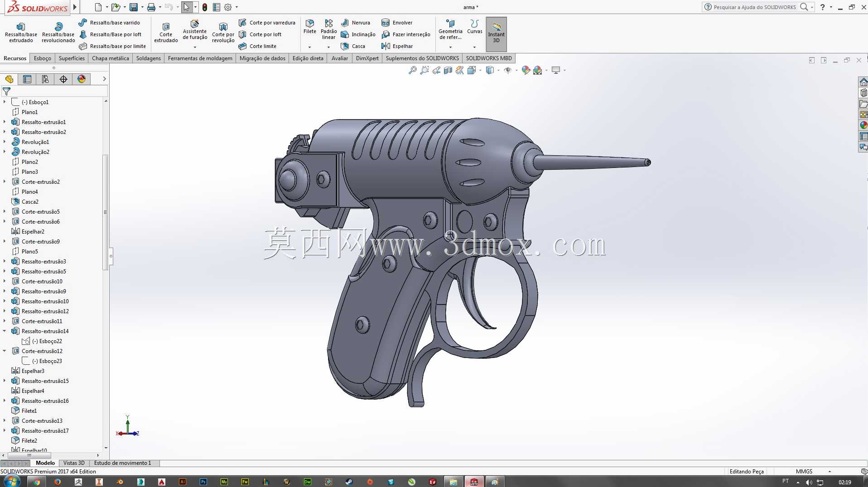Click the SOLIDWORKS help search field

pyautogui.click(x=754, y=7)
